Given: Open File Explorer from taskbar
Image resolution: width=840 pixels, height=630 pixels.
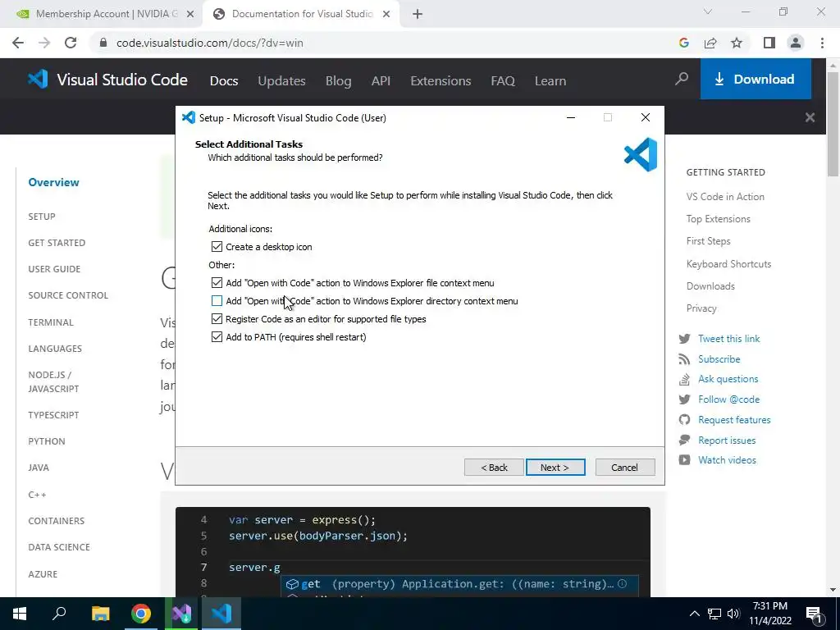Looking at the screenshot, I should 100,614.
